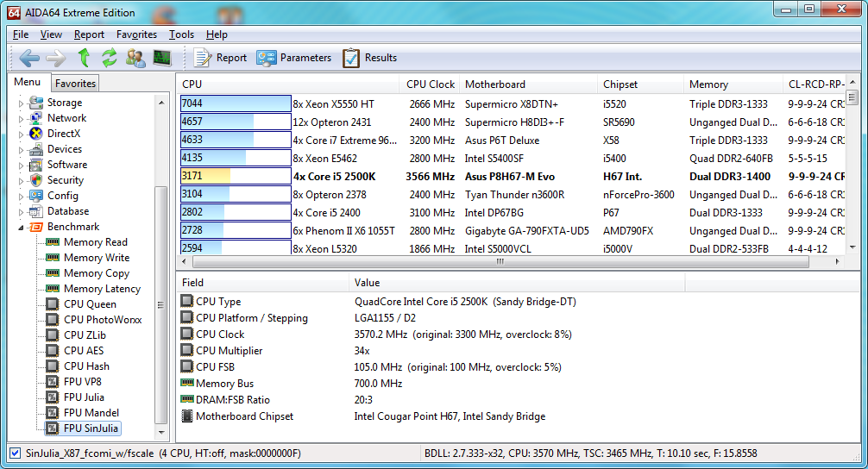The width and height of the screenshot is (868, 469).
Task: Select the highlighted 3171 score bar
Action: 236,176
